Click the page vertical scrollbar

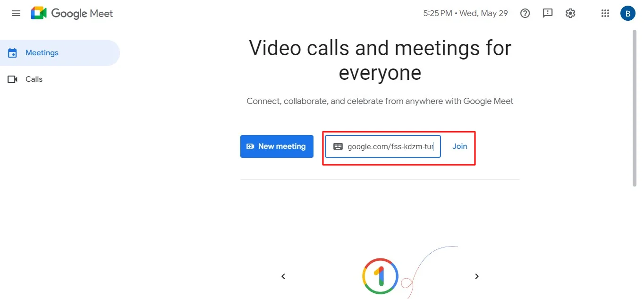click(635, 108)
